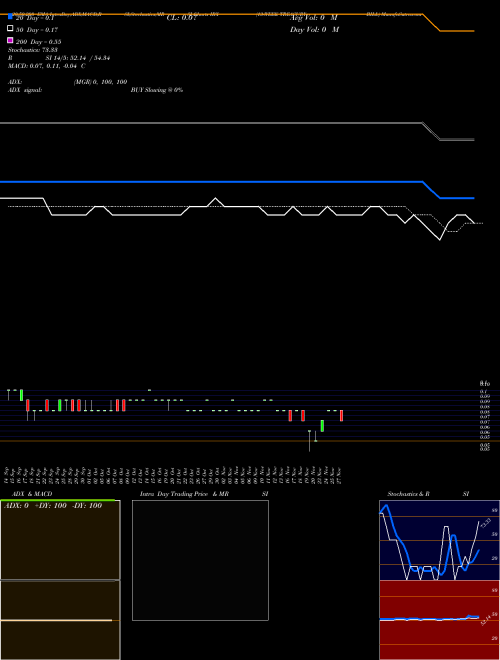Select the 'Avg Vol: 0 M' text

point(313,18)
